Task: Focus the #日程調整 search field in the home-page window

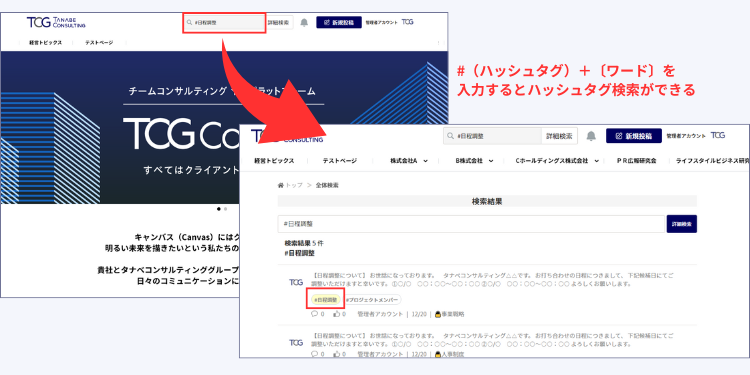Action: 224,22
